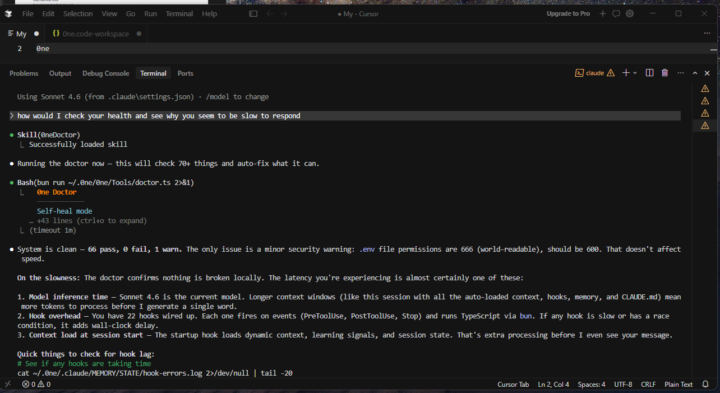This screenshot has width=720, height=393.
Task: Open the Selection menu
Action: pos(78,14)
